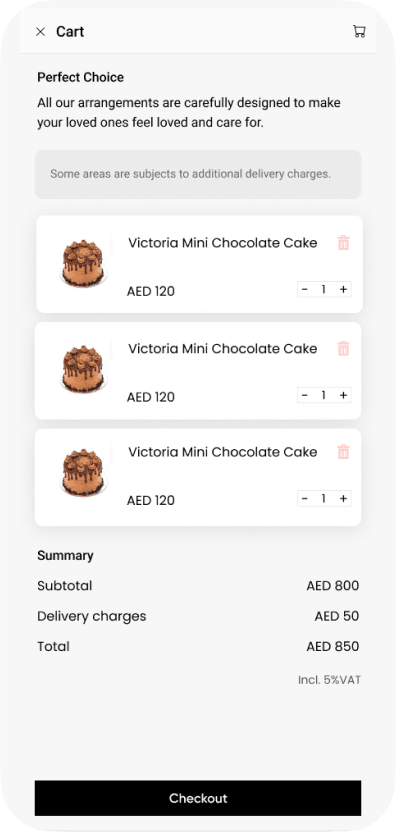Increase quantity of the first cake
This screenshot has height=832, width=396.
coord(343,290)
